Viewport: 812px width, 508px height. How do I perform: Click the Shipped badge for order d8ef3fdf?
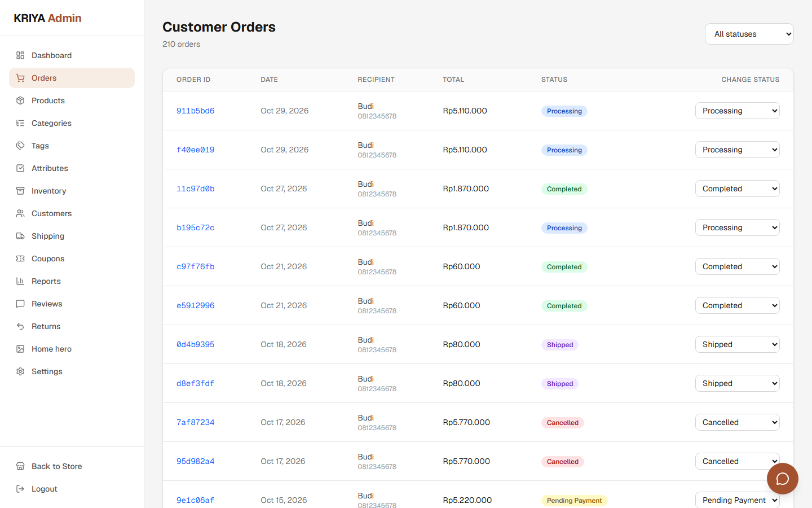tap(560, 384)
